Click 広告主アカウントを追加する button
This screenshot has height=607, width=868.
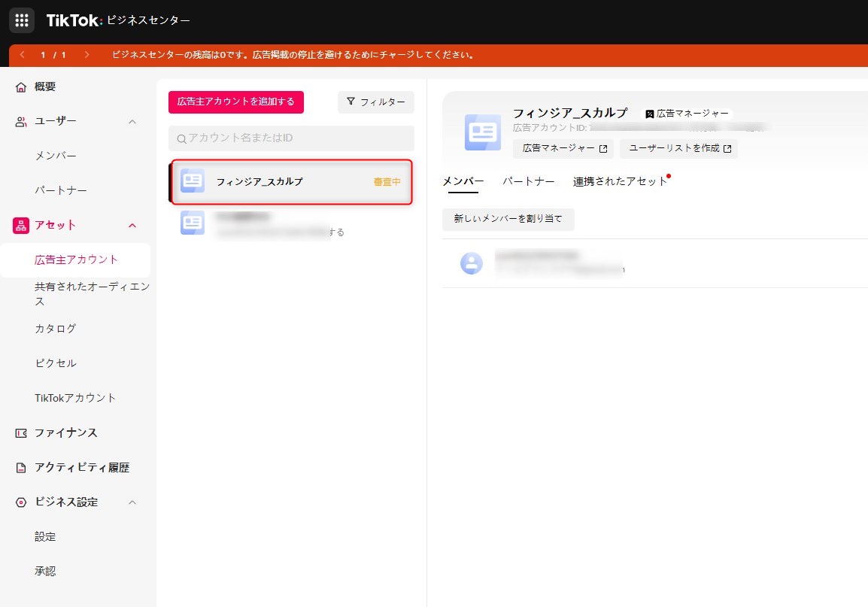(236, 102)
